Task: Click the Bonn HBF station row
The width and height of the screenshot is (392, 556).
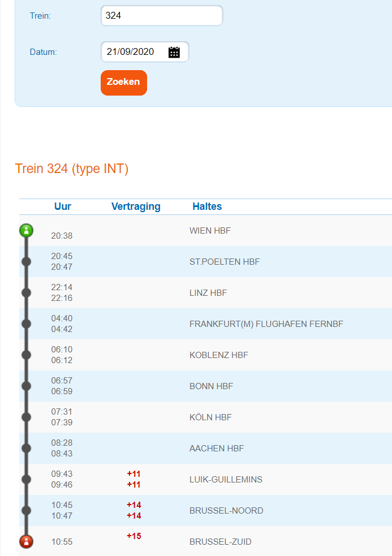Action: [x=212, y=386]
